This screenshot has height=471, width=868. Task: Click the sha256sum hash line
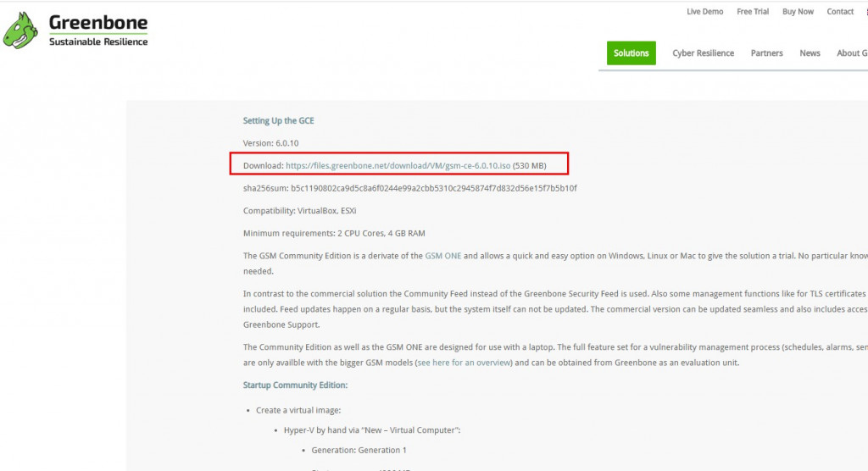(x=409, y=188)
